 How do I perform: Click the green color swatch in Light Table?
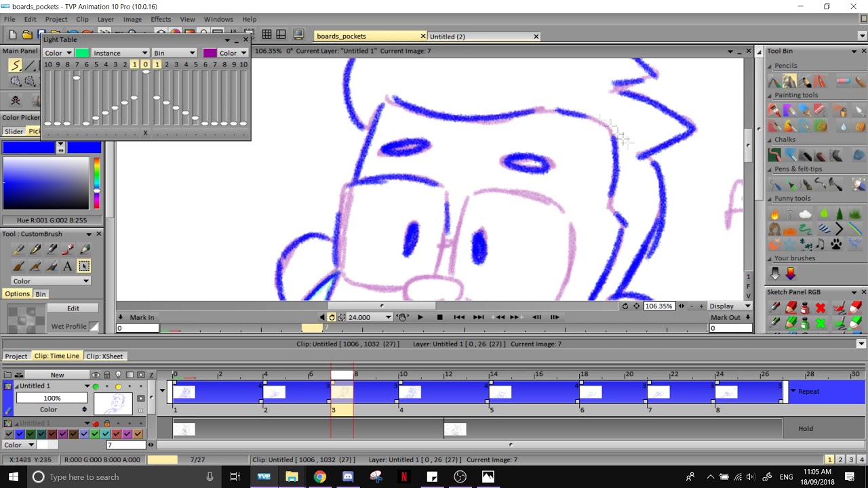click(82, 53)
